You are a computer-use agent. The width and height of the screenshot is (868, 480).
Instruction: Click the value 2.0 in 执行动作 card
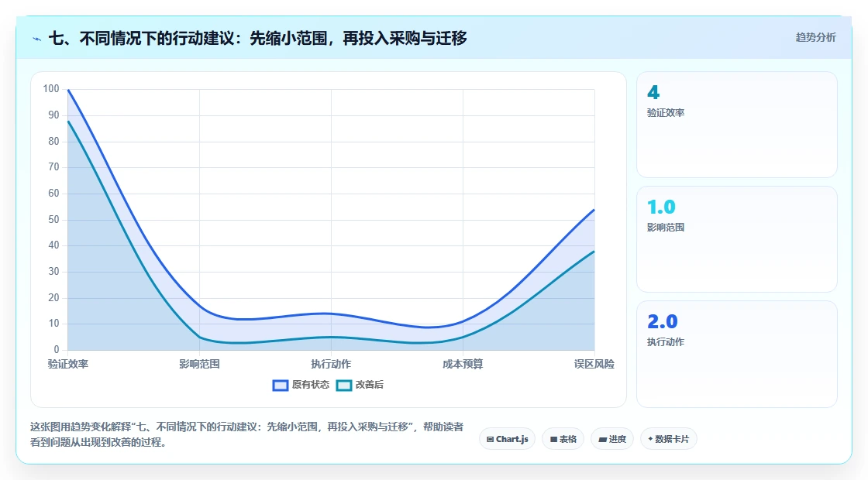pyautogui.click(x=663, y=321)
